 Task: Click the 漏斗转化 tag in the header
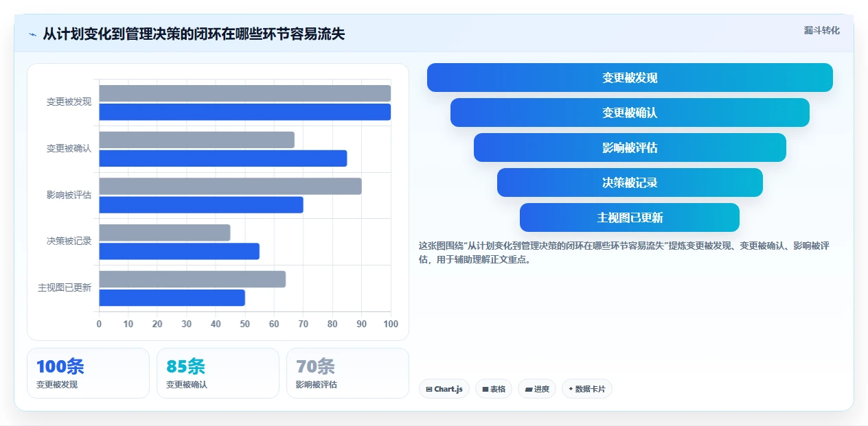tap(821, 30)
